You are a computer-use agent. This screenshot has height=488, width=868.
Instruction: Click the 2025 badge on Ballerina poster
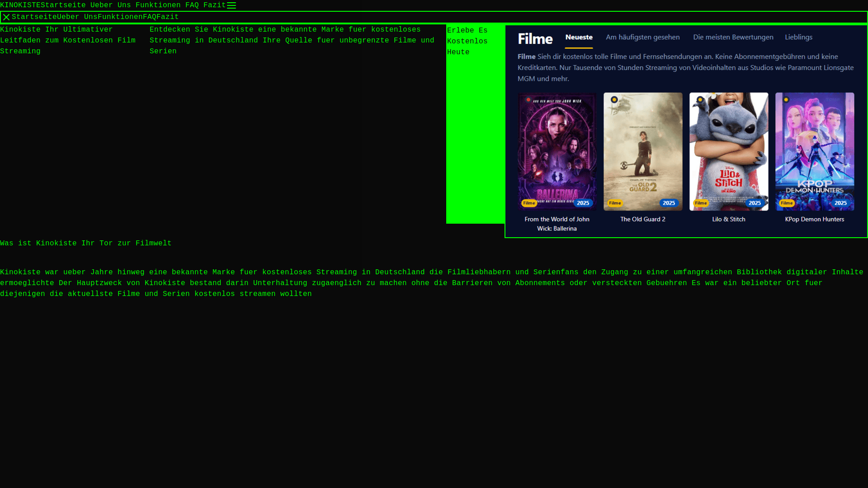coord(583,203)
